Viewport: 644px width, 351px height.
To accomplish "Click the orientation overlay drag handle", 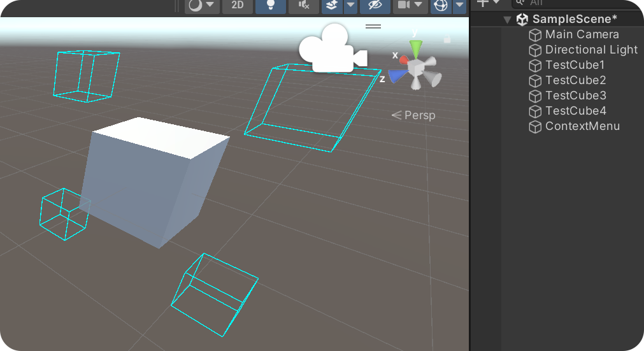I will coord(373,26).
